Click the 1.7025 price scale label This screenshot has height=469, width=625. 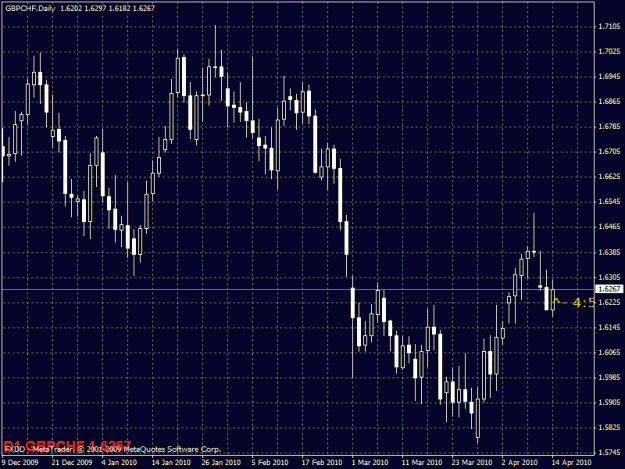[x=609, y=51]
